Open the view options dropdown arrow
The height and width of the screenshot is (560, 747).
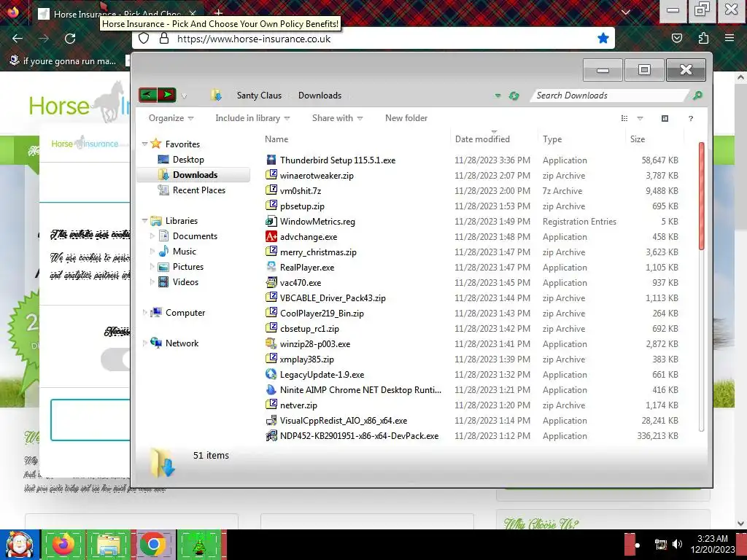pyautogui.click(x=640, y=118)
